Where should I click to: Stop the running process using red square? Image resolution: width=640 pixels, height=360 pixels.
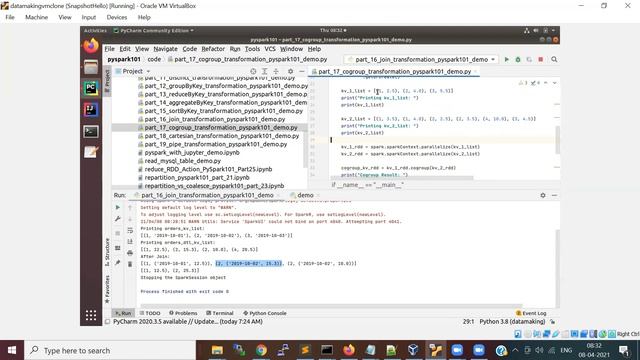541,59
